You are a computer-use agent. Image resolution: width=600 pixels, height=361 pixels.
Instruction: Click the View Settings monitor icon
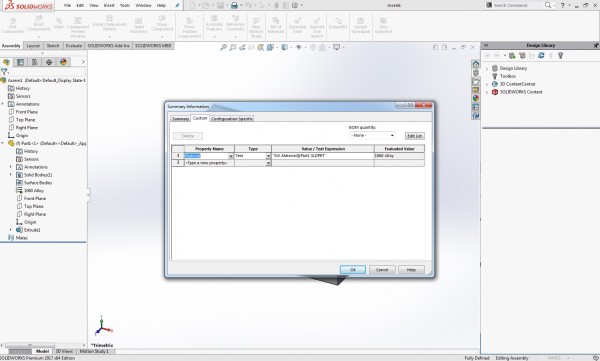coord(336,47)
